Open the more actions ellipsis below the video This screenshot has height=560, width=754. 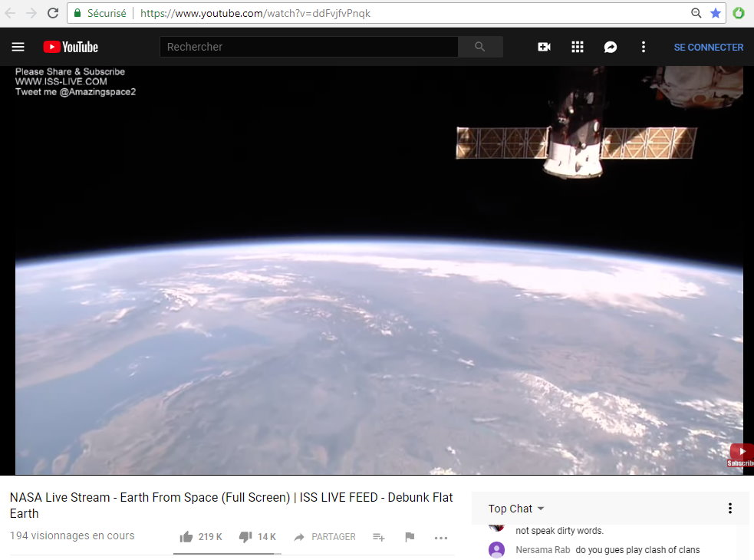point(441,538)
